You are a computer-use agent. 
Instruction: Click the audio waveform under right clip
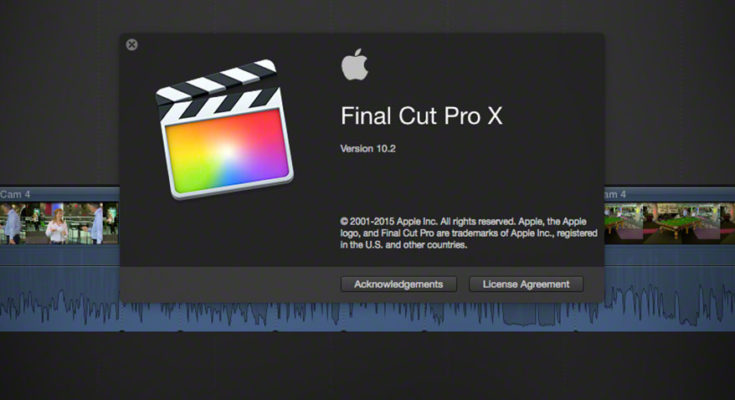(x=669, y=305)
